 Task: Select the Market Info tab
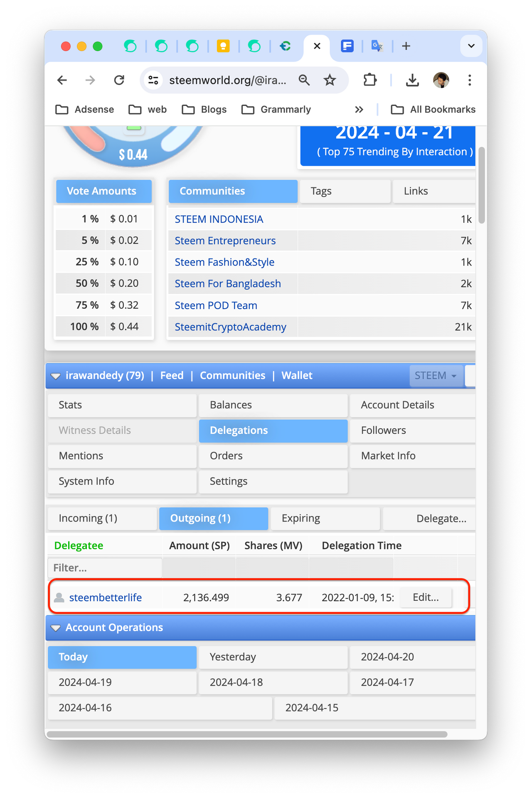413,456
